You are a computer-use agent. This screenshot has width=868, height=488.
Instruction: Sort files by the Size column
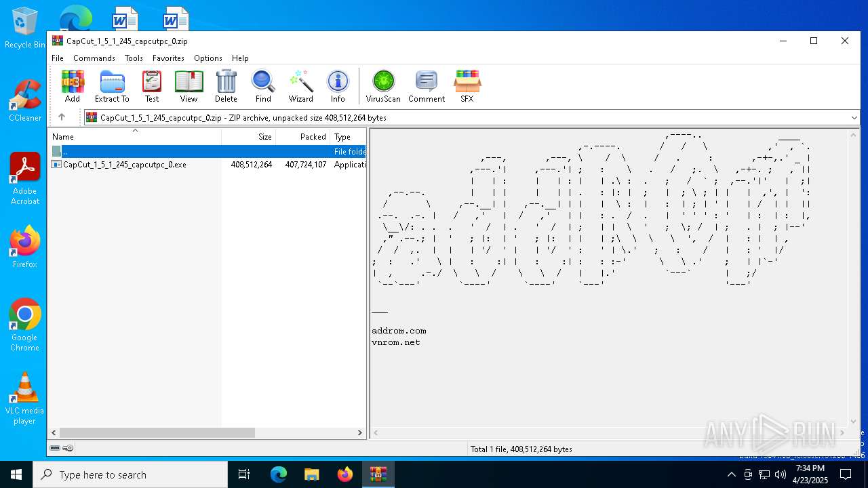point(248,136)
